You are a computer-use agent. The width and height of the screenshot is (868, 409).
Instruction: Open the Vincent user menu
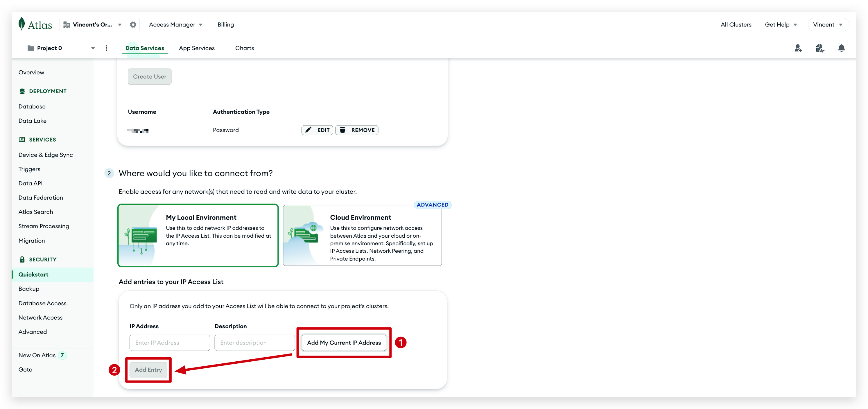point(828,25)
